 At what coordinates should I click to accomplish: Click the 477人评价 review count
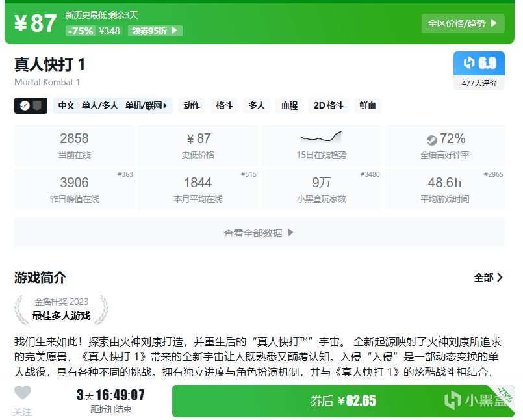pyautogui.click(x=479, y=83)
